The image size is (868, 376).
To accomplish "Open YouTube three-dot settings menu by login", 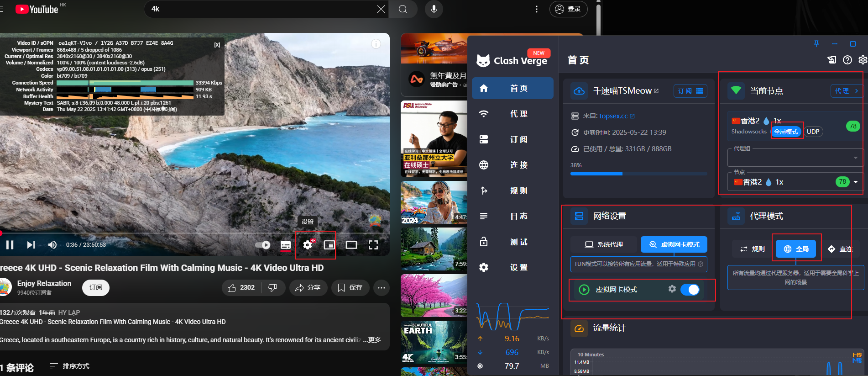I will tap(537, 9).
